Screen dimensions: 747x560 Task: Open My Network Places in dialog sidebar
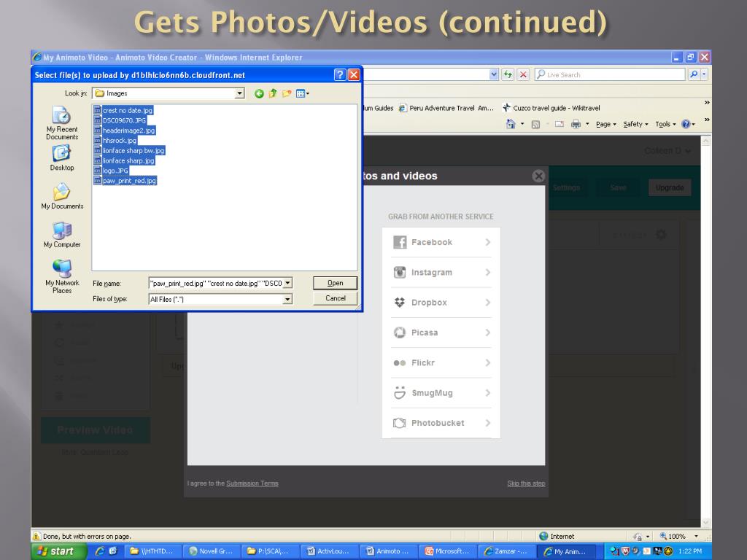pyautogui.click(x=62, y=276)
